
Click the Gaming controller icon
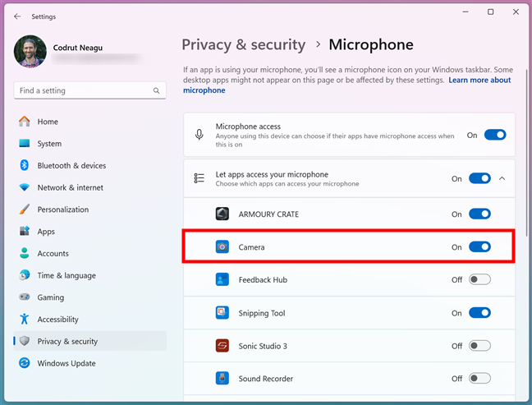[x=25, y=297]
